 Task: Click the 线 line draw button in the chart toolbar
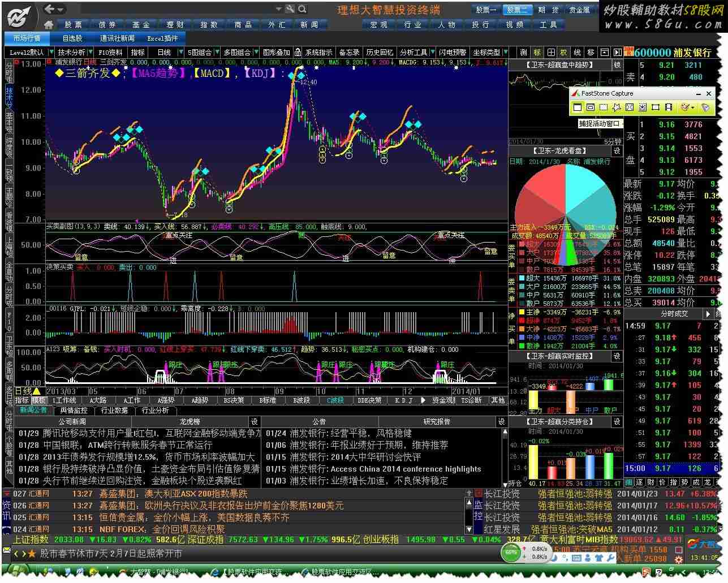pos(577,52)
